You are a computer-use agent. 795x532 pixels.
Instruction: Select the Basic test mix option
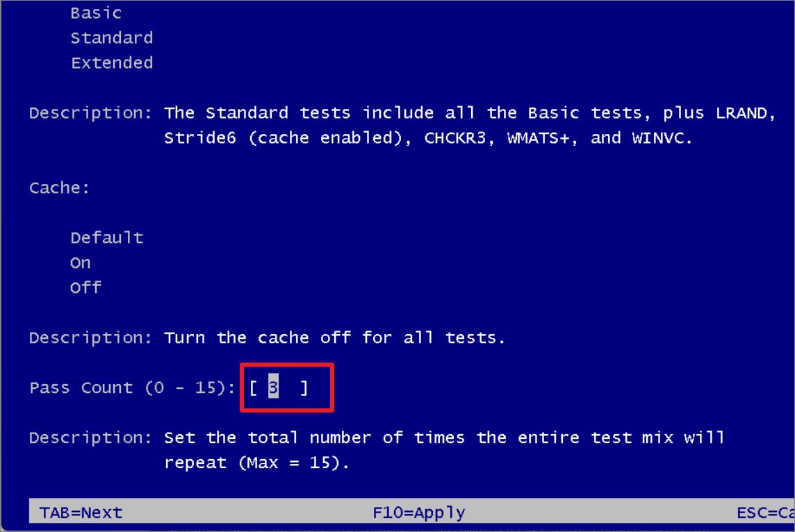[95, 13]
